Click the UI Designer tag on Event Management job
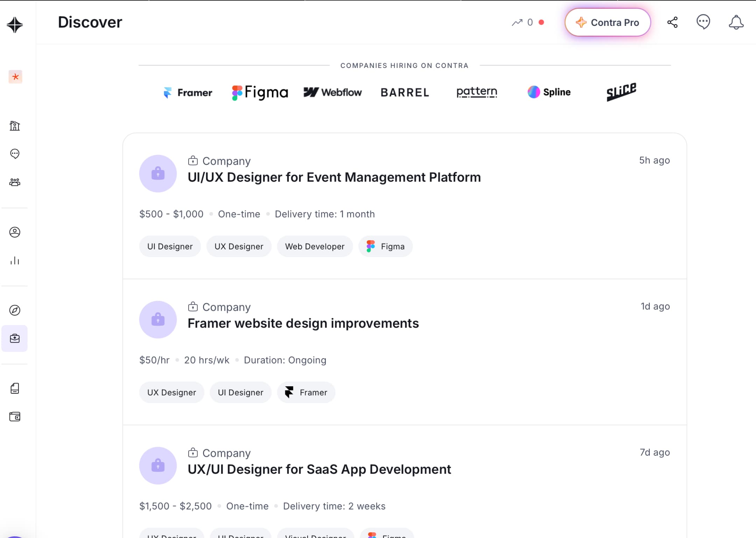This screenshot has height=538, width=756. (x=170, y=246)
